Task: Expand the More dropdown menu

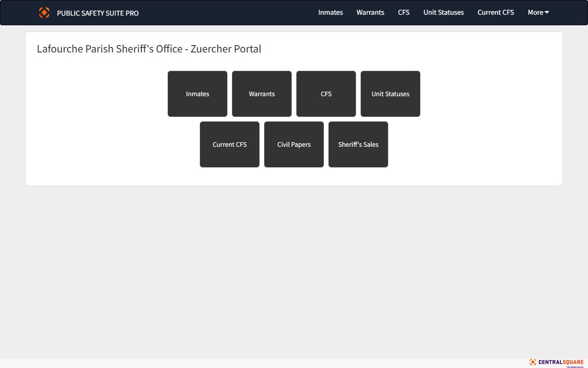Action: (536, 12)
